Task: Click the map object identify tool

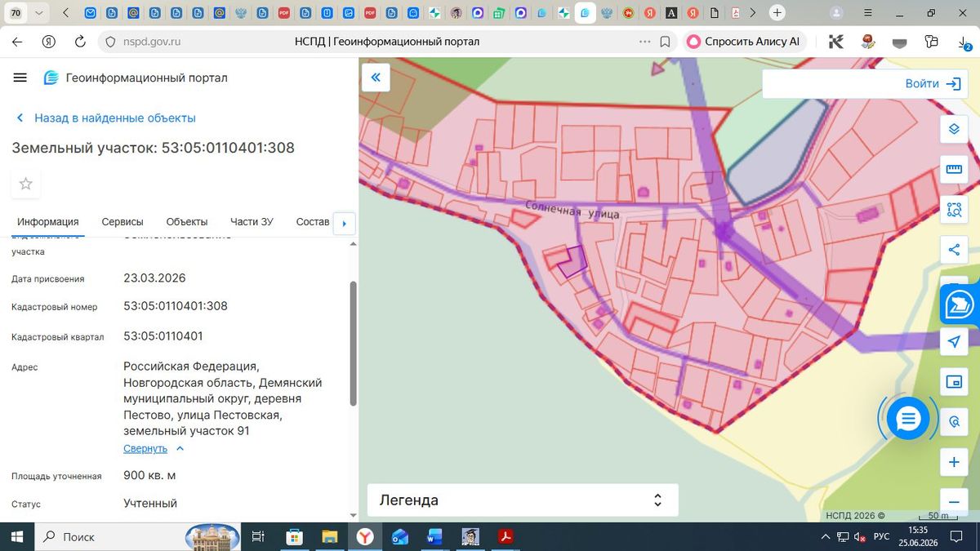Action: click(954, 422)
